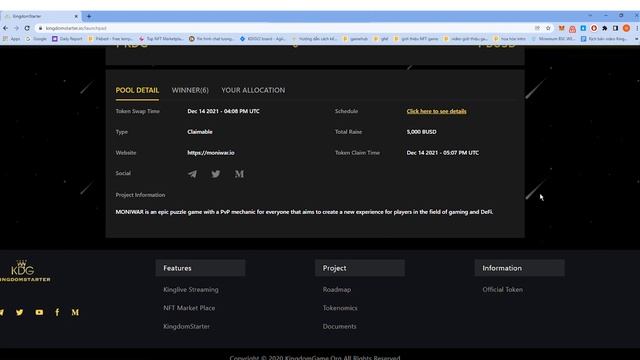Image resolution: width=640 pixels, height=360 pixels.
Task: Open the red extension next to MetaMask
Action: coord(572,29)
